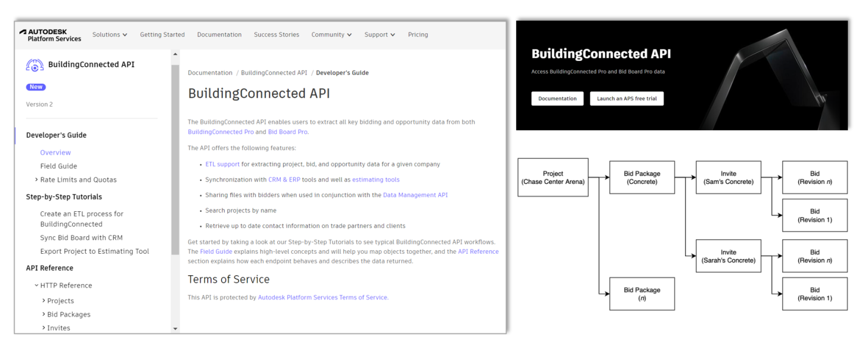Expand the Bid Packages reference node
This screenshot has height=351, width=868.
pyautogui.click(x=66, y=315)
